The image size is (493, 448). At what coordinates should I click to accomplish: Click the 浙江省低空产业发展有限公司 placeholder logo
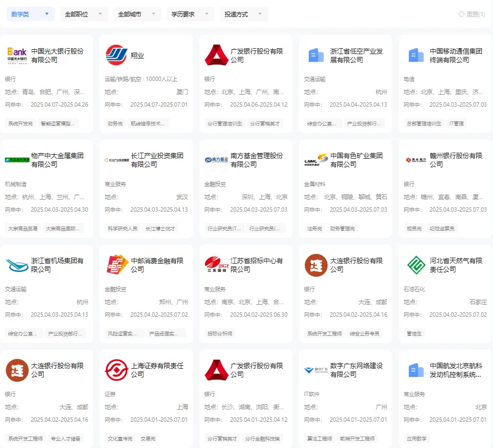pos(316,55)
